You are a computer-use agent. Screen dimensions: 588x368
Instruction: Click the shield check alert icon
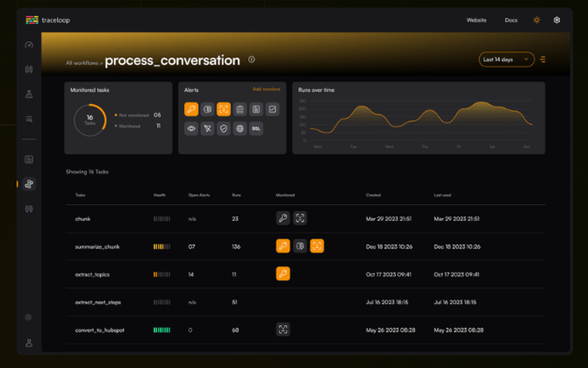coord(223,129)
